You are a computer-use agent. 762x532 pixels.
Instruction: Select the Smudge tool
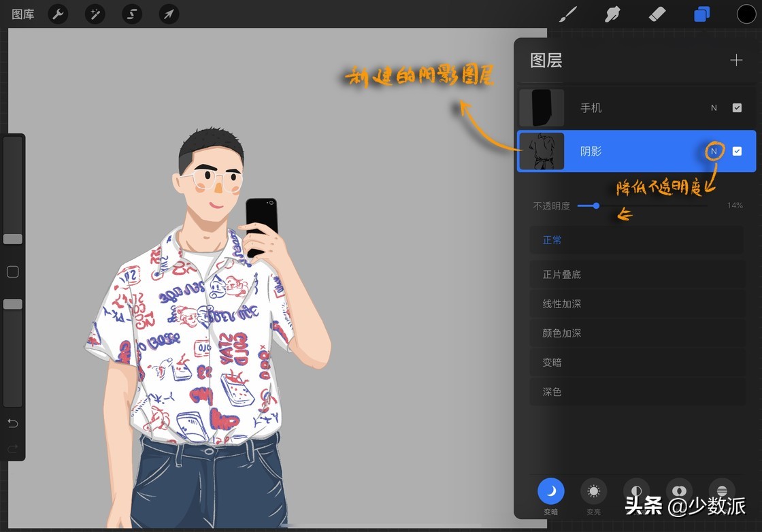[612, 14]
